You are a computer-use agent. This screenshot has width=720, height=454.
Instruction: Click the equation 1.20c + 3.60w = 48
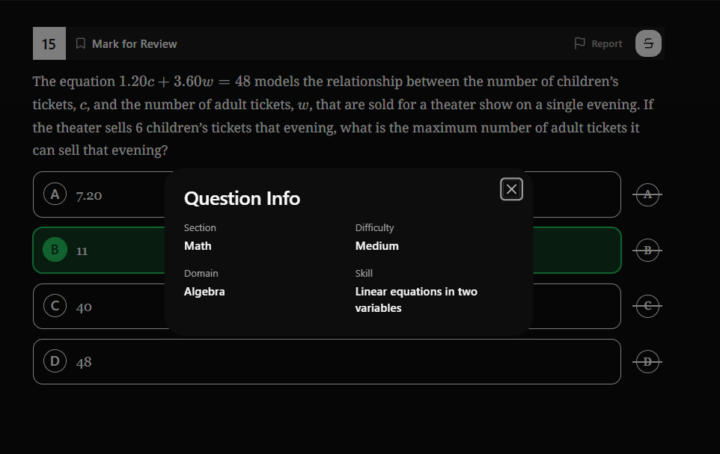[185, 82]
